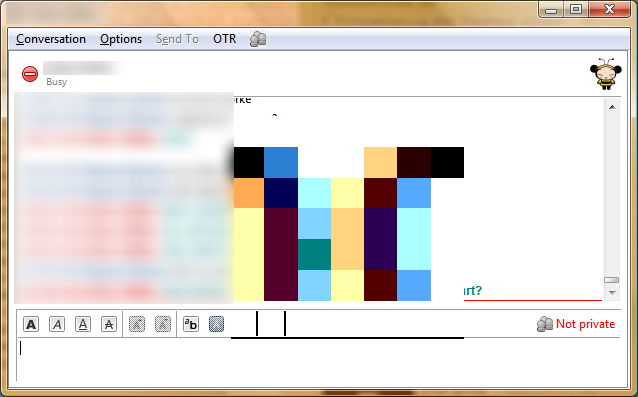Open the foreground font color picker
Image resolution: width=638 pixels, height=397 pixels.
point(216,324)
